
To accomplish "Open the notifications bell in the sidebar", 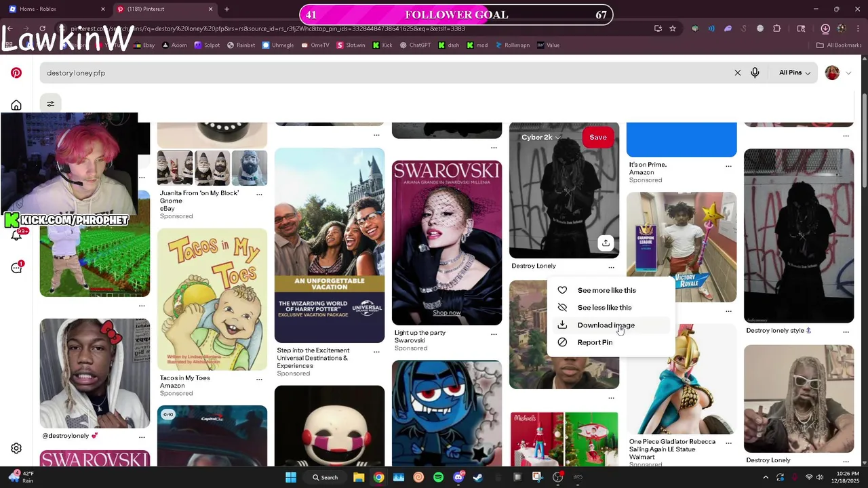I will coord(16,235).
